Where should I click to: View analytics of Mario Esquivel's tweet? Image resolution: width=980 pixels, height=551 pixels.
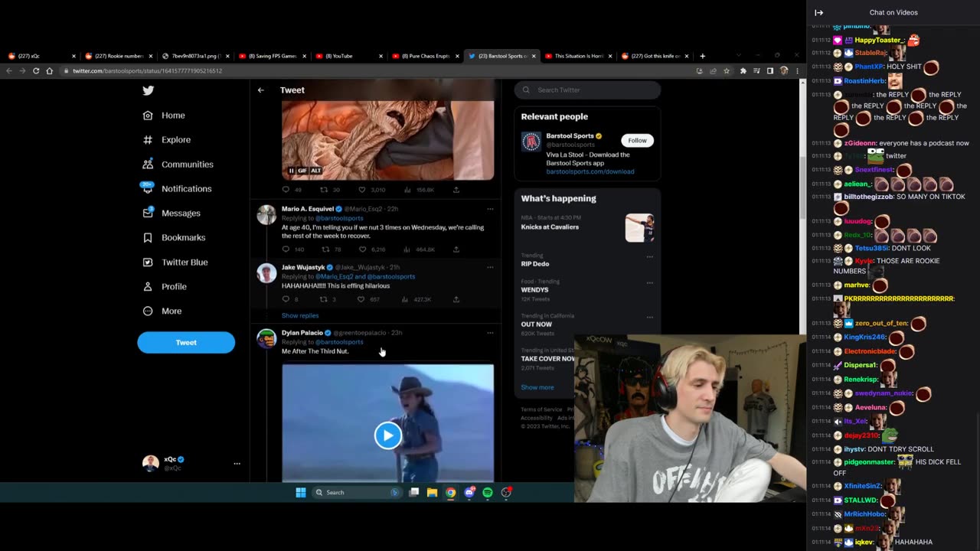coord(407,249)
